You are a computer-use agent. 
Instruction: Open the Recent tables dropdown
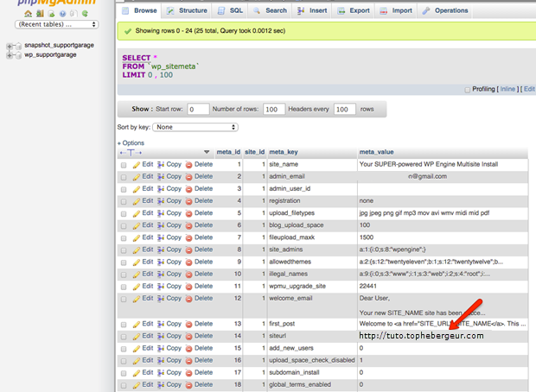coord(57,24)
